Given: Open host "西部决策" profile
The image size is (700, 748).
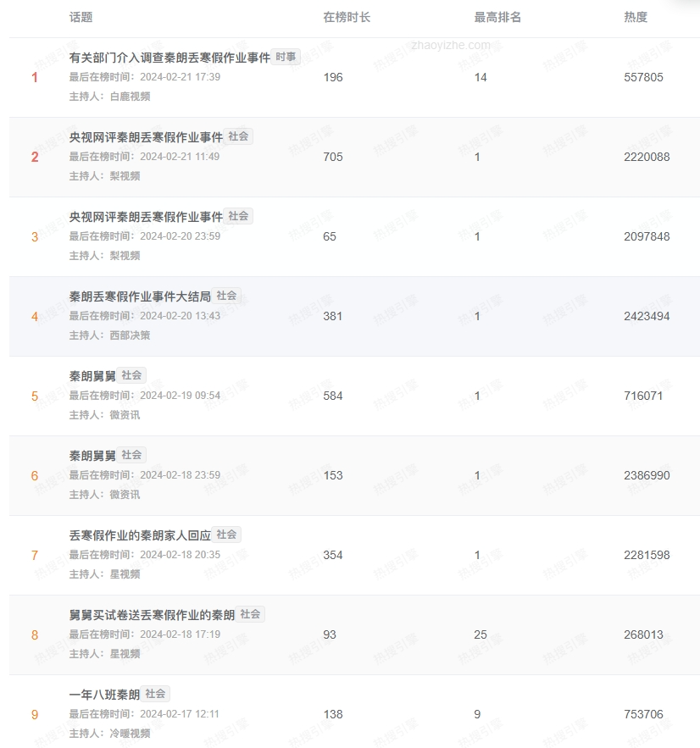Looking at the screenshot, I should (131, 335).
